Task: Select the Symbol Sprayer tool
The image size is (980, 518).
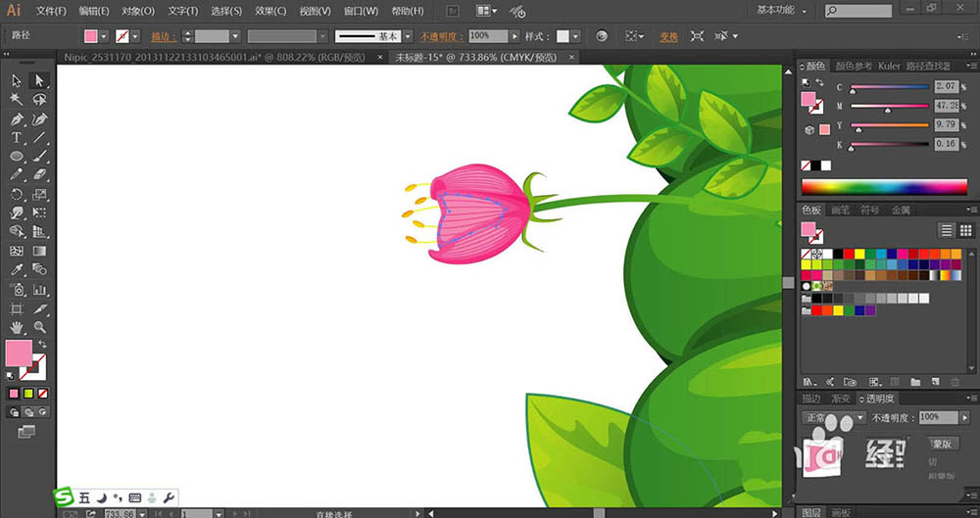Action: pyautogui.click(x=17, y=289)
